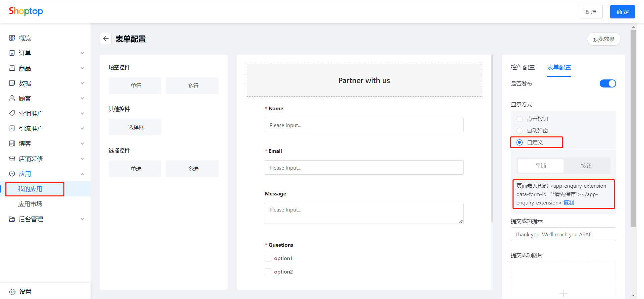Select the 按钮 layout segment
Viewport: 644px width, 299px height.
tap(586, 166)
